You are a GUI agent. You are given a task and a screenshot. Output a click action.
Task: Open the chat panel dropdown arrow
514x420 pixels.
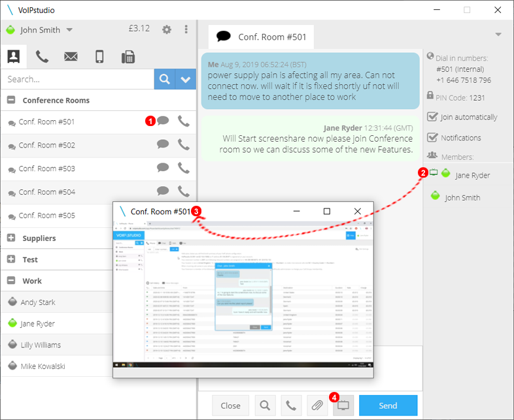coord(498,35)
